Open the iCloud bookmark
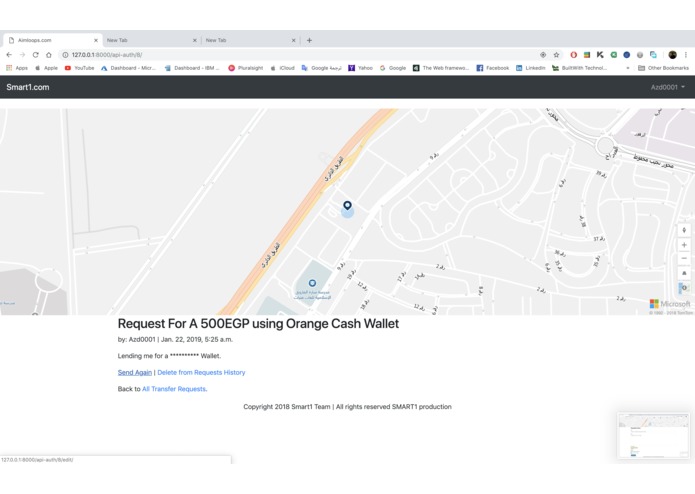Screen dimensions: 695x494 click(282, 68)
